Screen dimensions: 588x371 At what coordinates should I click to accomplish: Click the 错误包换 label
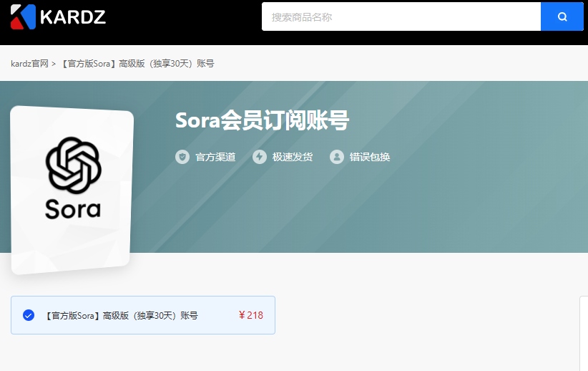click(x=370, y=157)
